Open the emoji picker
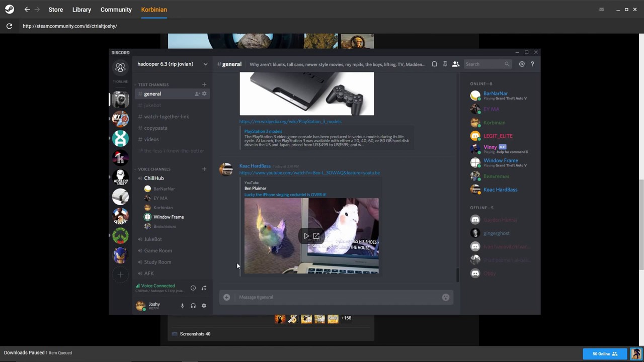This screenshot has width=644, height=362. click(446, 297)
